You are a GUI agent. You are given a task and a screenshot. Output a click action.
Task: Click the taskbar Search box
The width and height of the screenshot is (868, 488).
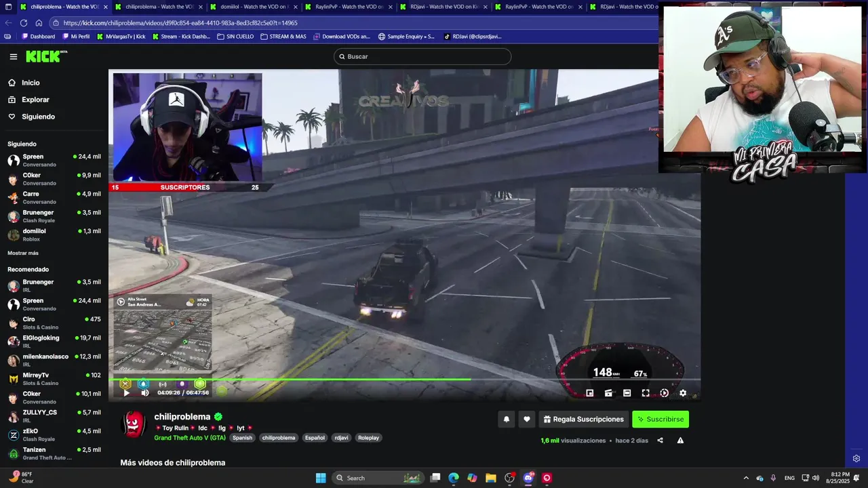pos(378,478)
